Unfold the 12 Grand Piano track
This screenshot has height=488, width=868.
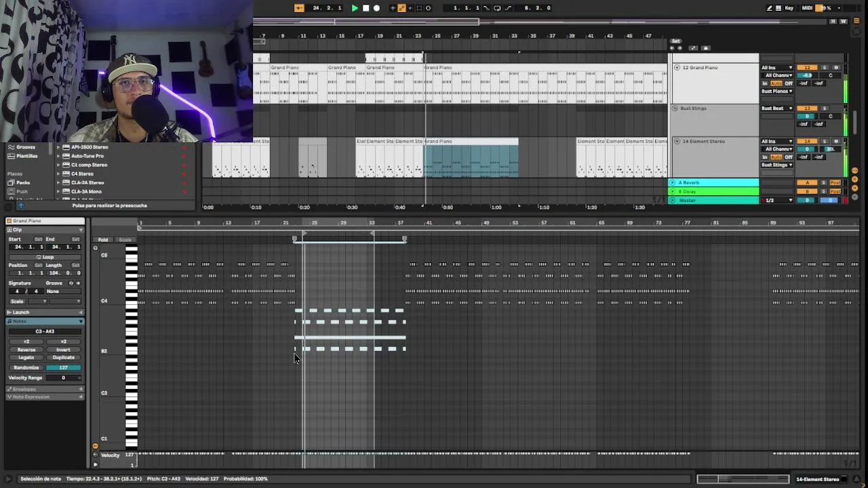click(x=677, y=68)
